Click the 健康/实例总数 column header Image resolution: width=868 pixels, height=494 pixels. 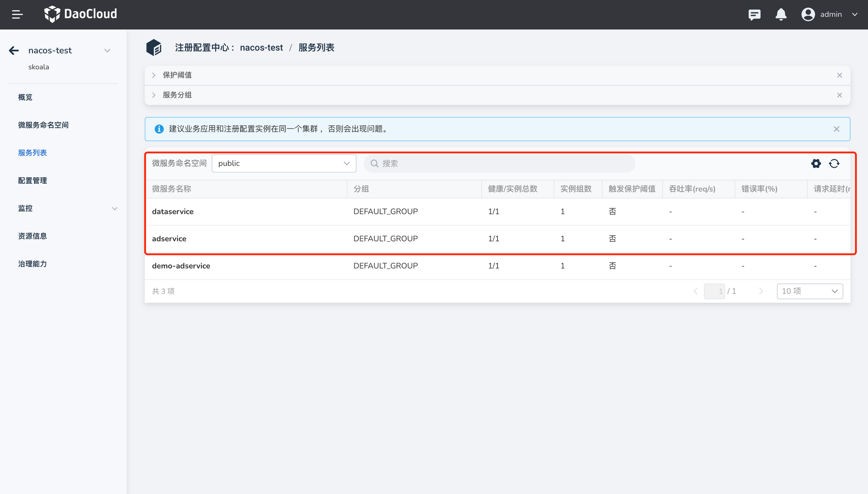point(513,189)
